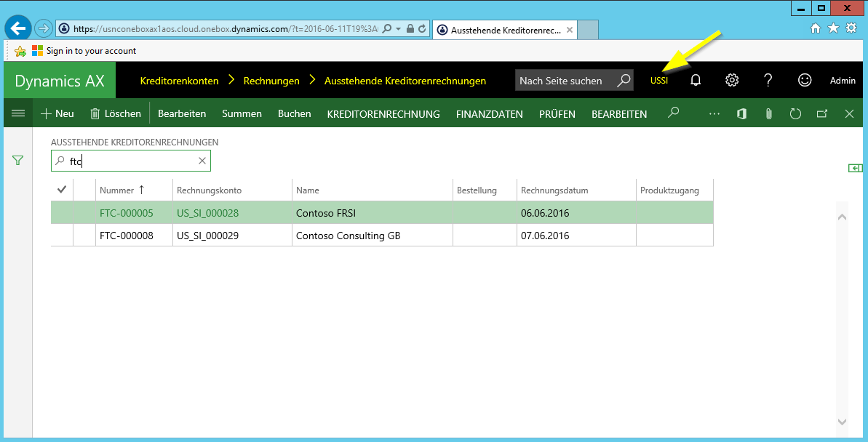Expand the ellipsis more options menu

pyautogui.click(x=714, y=114)
